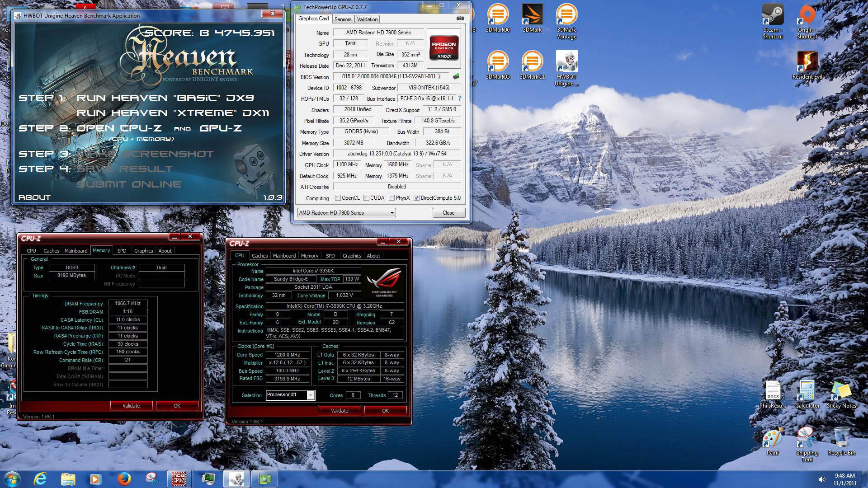Click the Driver Version field in GPU-Z
The width and height of the screenshot is (868, 488).
(x=397, y=154)
